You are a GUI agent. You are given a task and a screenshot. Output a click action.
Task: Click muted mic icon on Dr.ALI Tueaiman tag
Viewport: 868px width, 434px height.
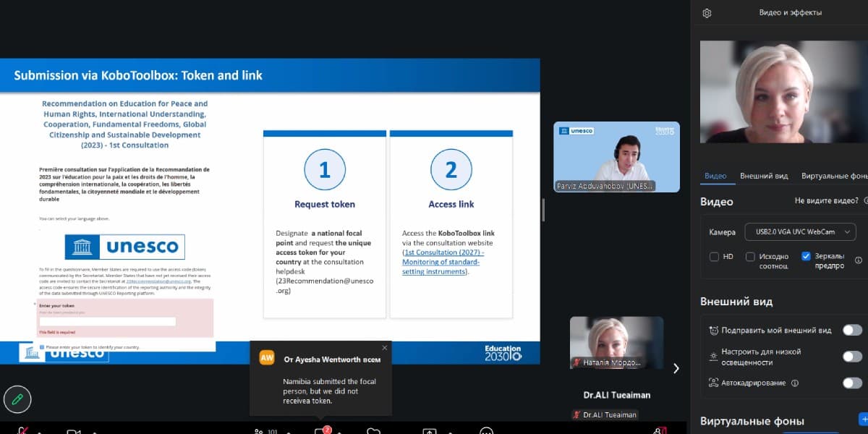576,414
